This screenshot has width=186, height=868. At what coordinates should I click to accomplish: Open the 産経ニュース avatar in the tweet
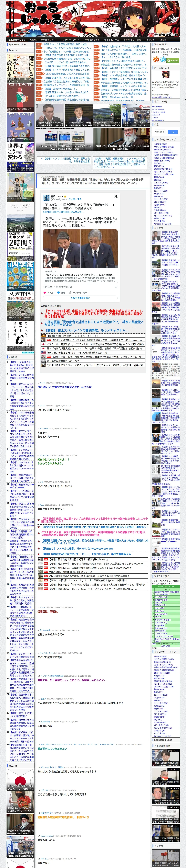point(47,197)
